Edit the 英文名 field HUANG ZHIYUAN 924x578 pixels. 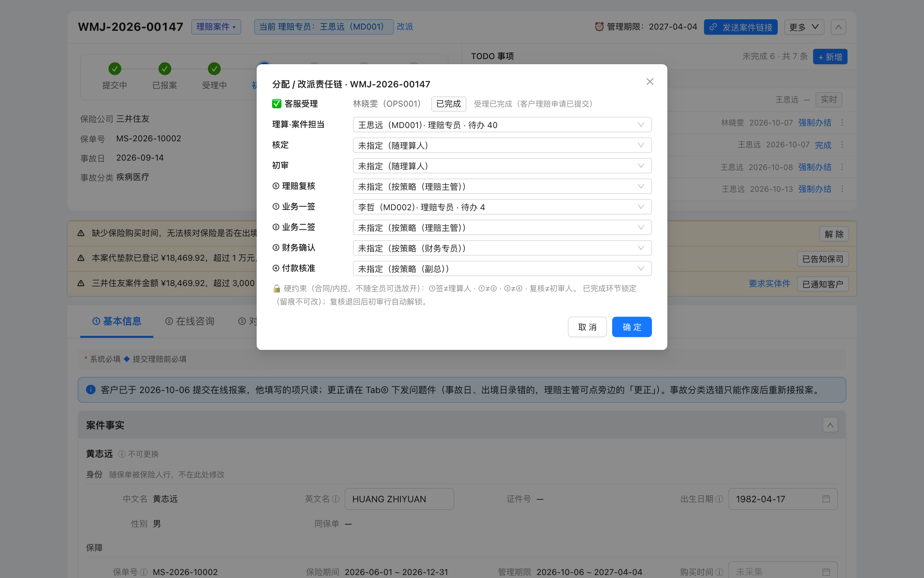coord(399,499)
